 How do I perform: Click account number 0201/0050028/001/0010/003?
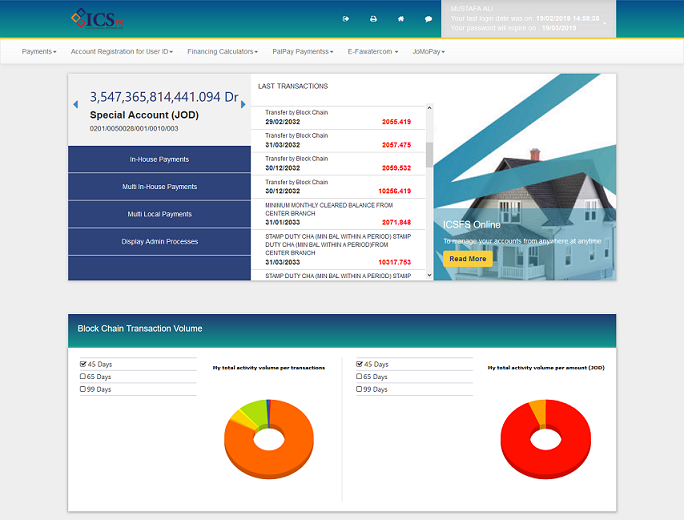[x=134, y=129]
